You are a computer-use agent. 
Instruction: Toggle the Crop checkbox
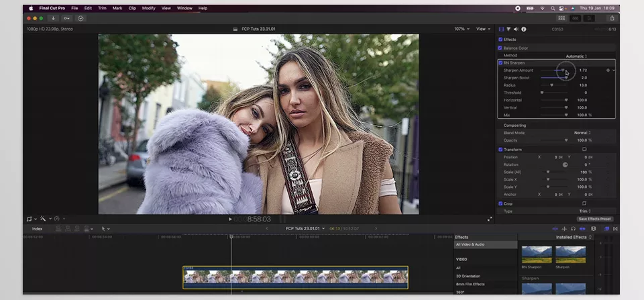500,203
